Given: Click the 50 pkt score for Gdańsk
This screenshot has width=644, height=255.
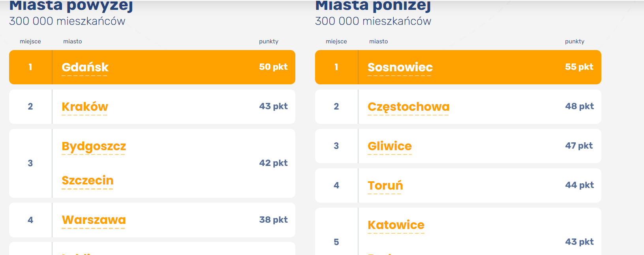Looking at the screenshot, I should [273, 67].
